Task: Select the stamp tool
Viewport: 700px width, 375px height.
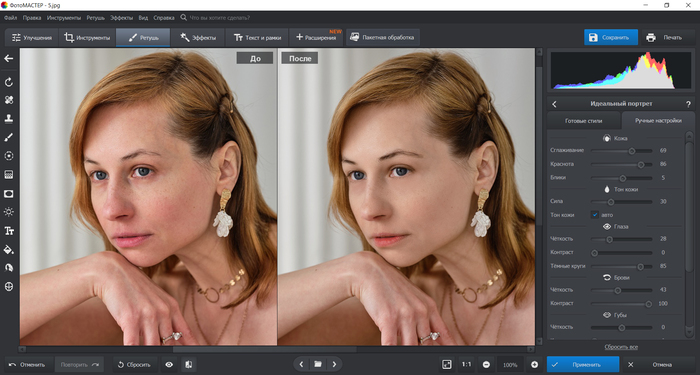Action: point(9,118)
